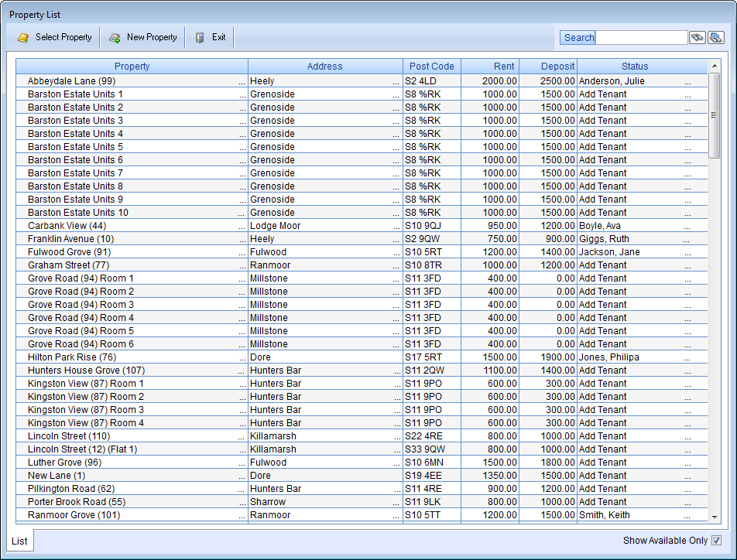Viewport: 737px width, 560px height.
Task: Toggle the Show Available Only checkbox
Action: click(716, 540)
